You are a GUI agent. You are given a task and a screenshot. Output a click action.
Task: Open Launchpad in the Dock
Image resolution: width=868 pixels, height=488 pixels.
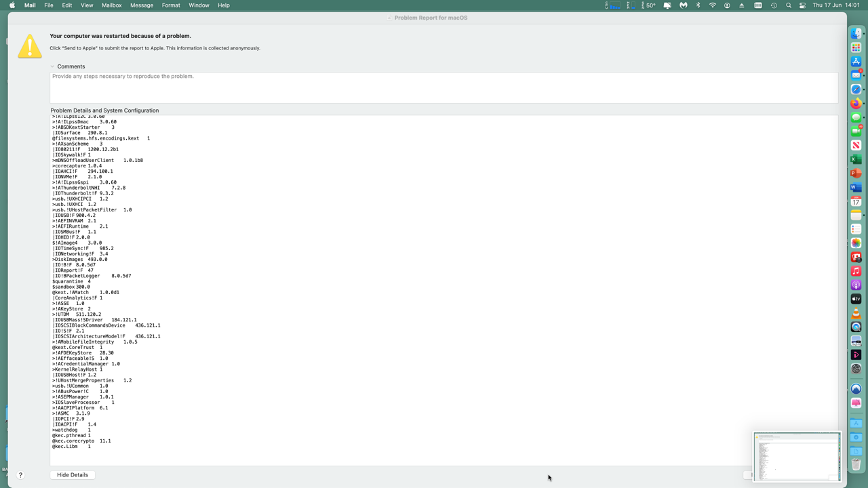point(856,47)
